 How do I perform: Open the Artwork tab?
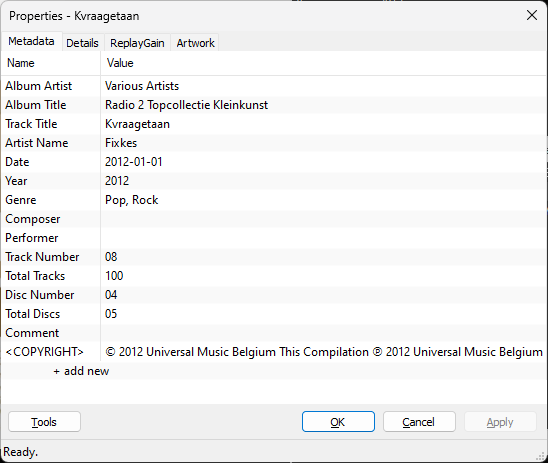click(x=195, y=43)
